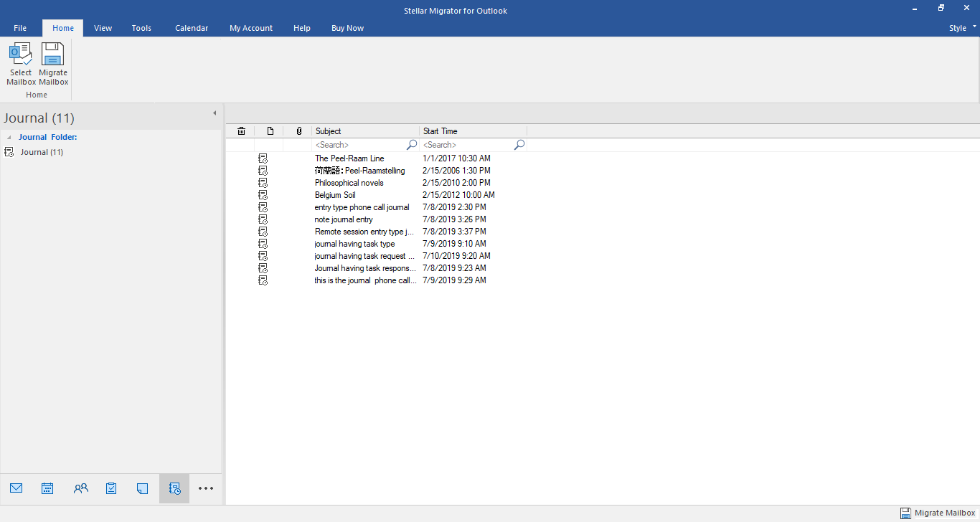This screenshot has height=522, width=980.
Task: Click the attachment paperclip column header
Action: click(x=298, y=131)
